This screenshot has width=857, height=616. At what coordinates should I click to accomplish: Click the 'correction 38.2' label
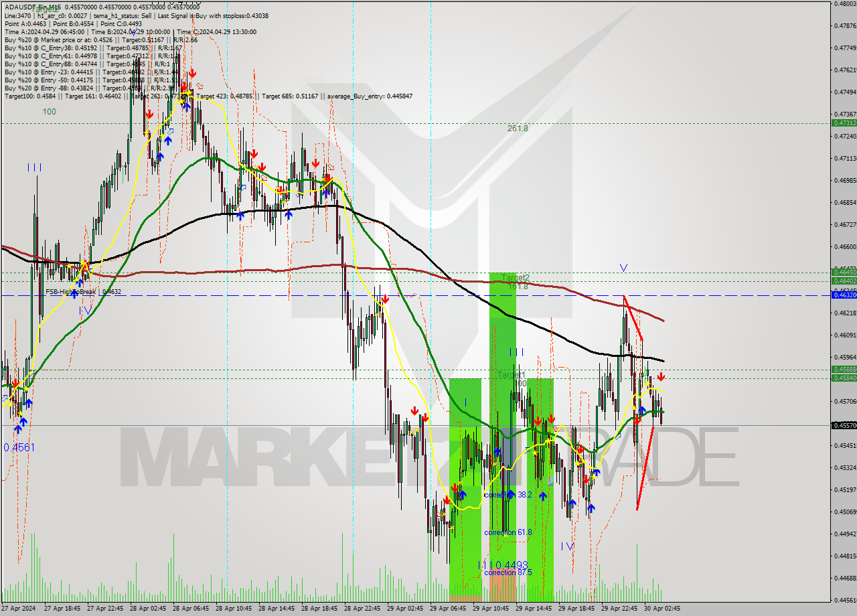pyautogui.click(x=508, y=495)
